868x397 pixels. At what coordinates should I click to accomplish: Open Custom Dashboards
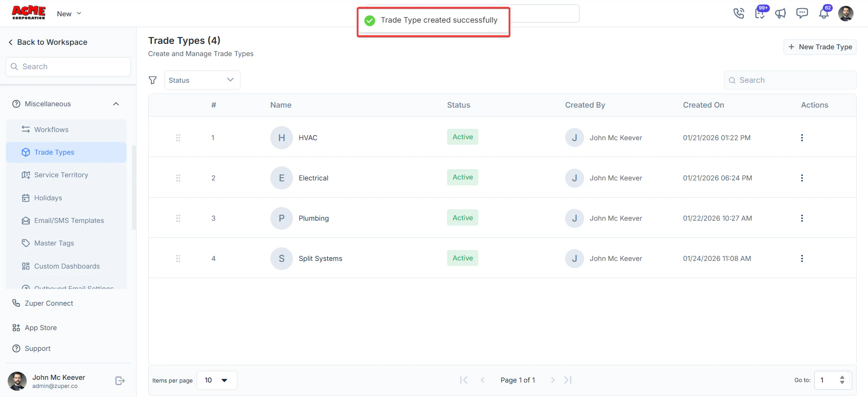click(66, 266)
